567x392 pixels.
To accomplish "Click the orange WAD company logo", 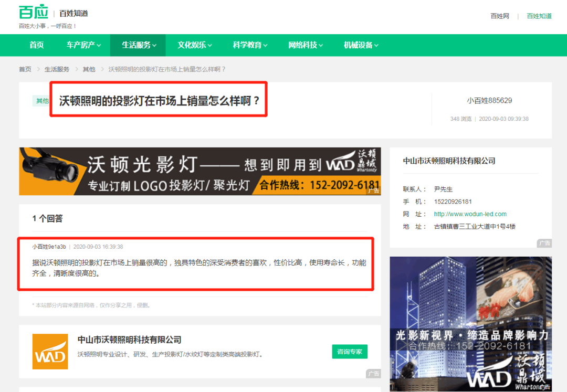I will point(50,352).
